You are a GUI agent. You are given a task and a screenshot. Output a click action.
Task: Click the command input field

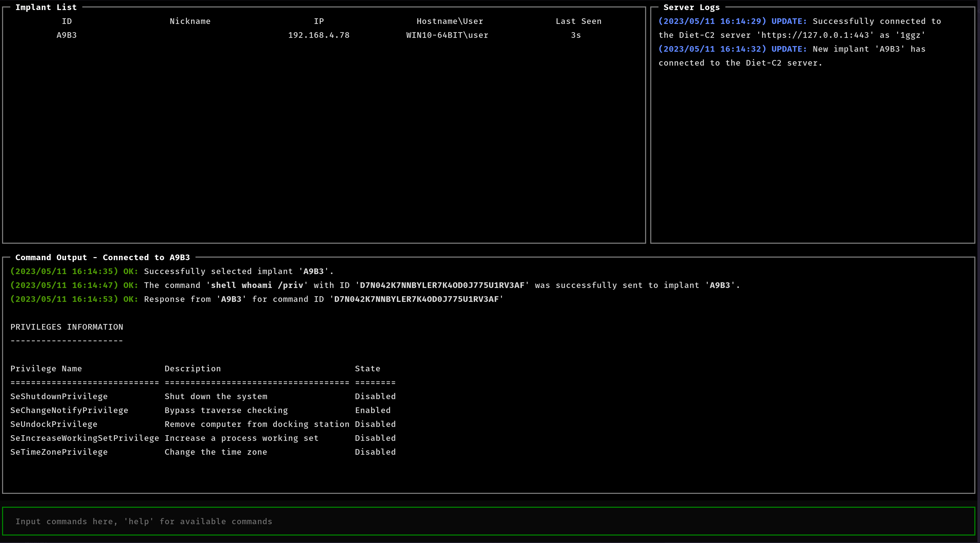point(488,521)
